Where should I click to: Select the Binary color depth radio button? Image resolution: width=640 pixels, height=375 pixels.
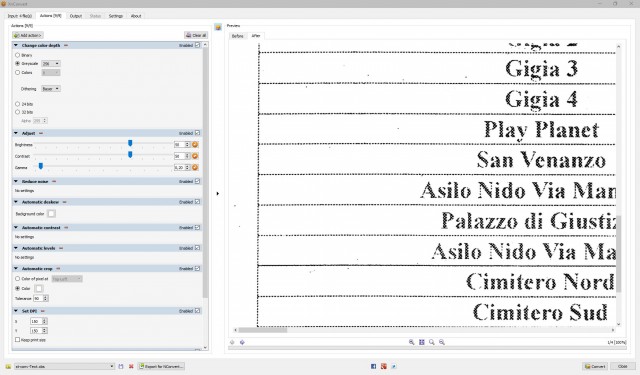[17, 55]
